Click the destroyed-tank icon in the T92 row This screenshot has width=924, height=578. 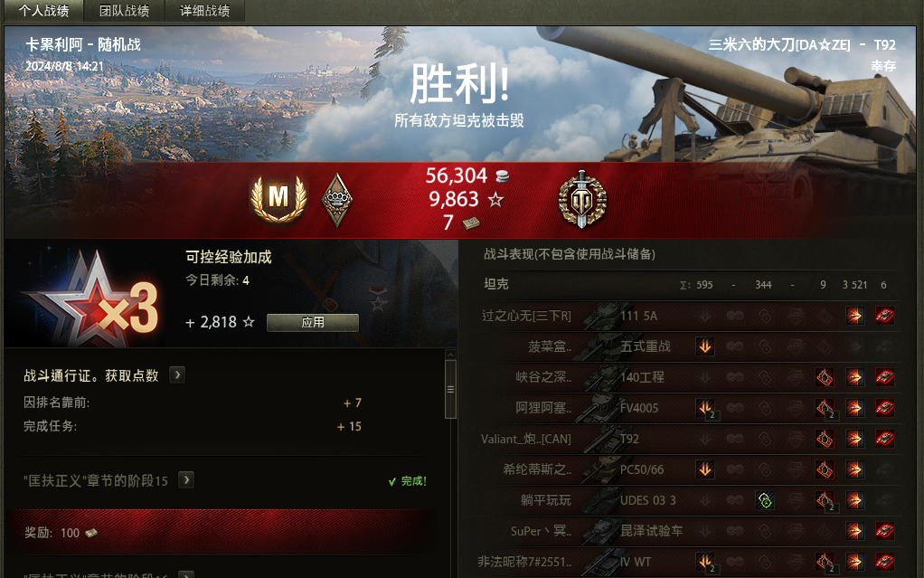884,439
